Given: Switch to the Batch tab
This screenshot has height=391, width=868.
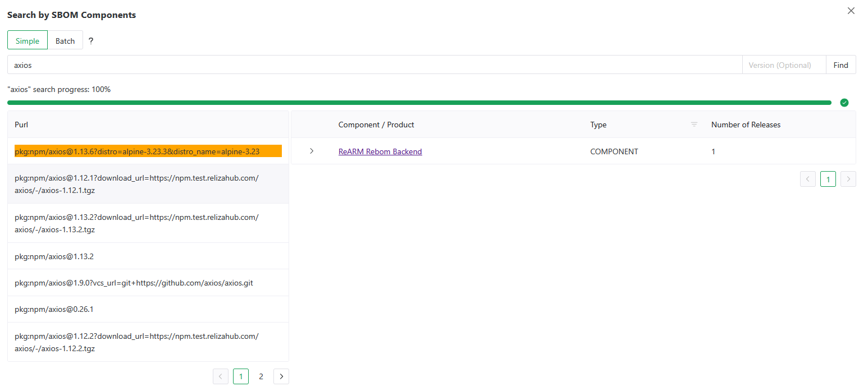Looking at the screenshot, I should (x=65, y=40).
